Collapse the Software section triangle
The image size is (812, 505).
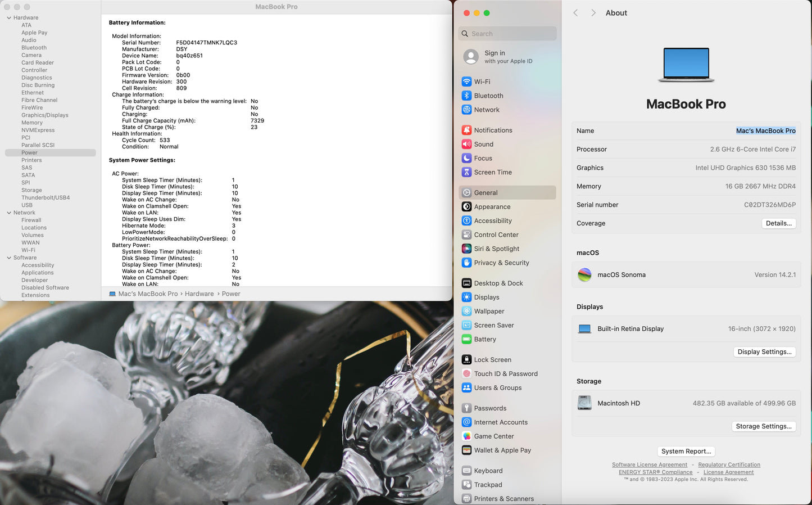[9, 258]
